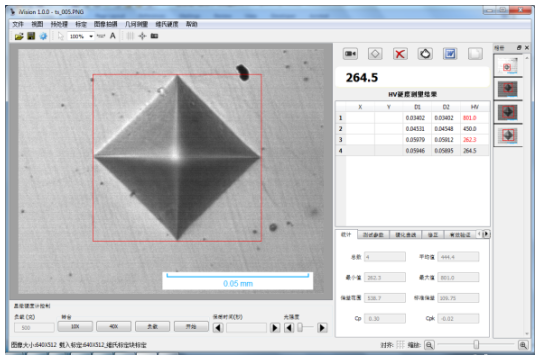Save the image using the floppy disk icon

pyautogui.click(x=31, y=36)
